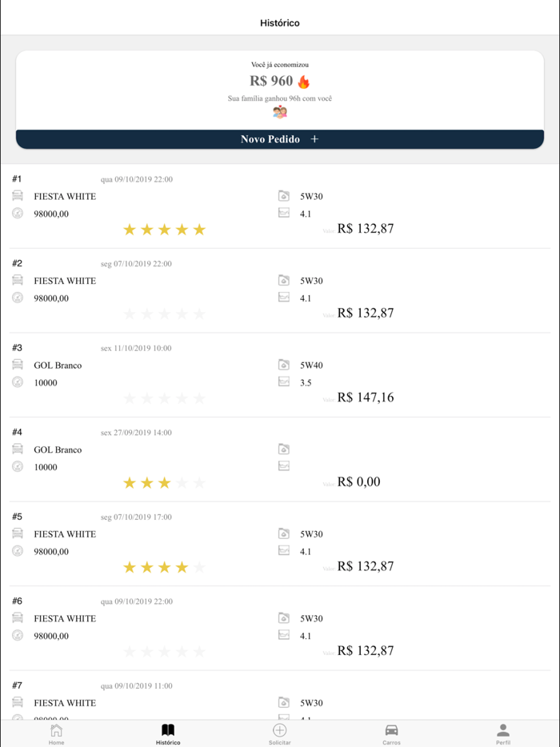Click the oil volume icon in order #4

pyautogui.click(x=284, y=466)
